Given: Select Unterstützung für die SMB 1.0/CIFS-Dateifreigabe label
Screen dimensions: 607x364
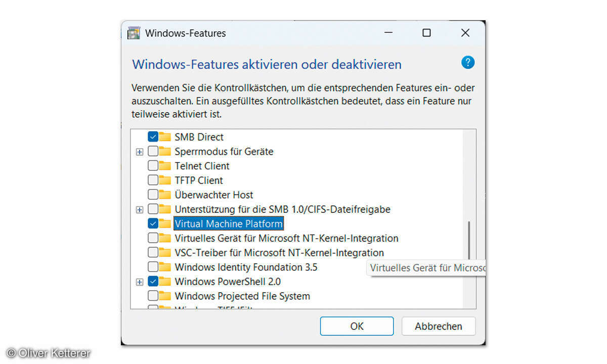Looking at the screenshot, I should (282, 209).
